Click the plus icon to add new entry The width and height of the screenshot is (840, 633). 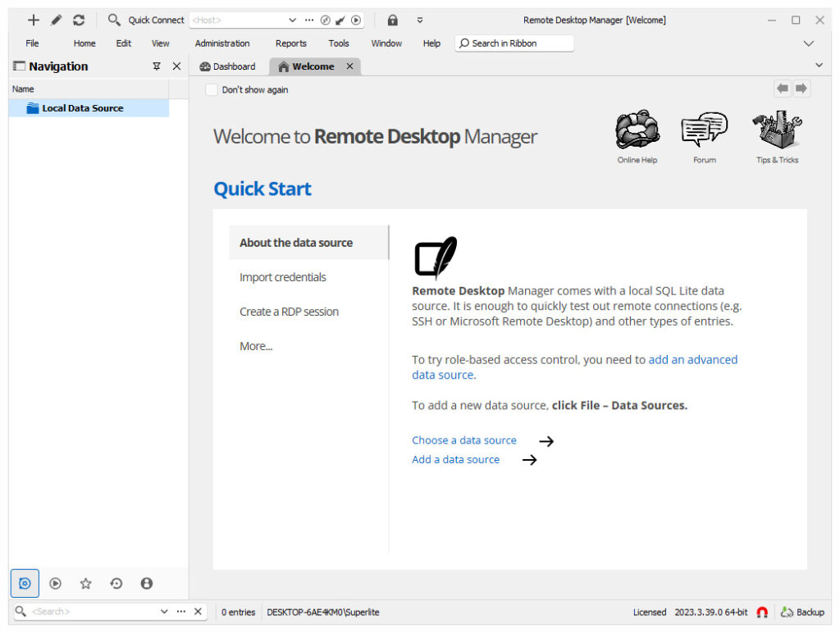point(33,20)
